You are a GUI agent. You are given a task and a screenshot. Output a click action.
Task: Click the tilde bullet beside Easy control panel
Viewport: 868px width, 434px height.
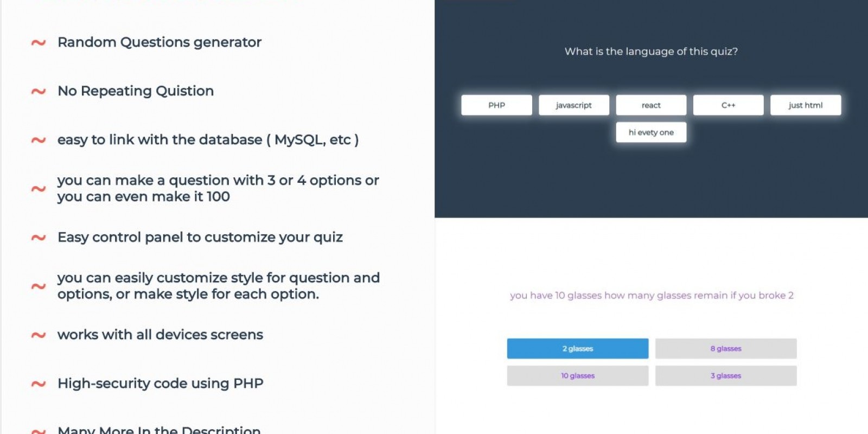[38, 238]
